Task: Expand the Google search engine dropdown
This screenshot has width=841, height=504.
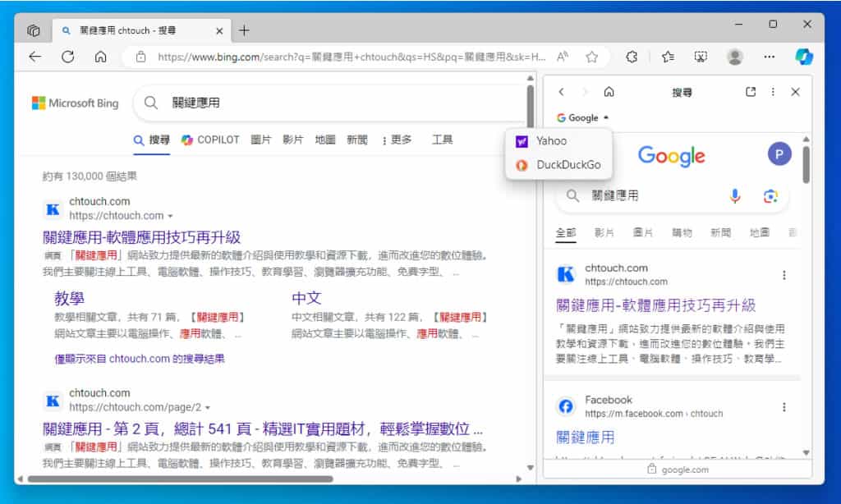Action: tap(583, 118)
